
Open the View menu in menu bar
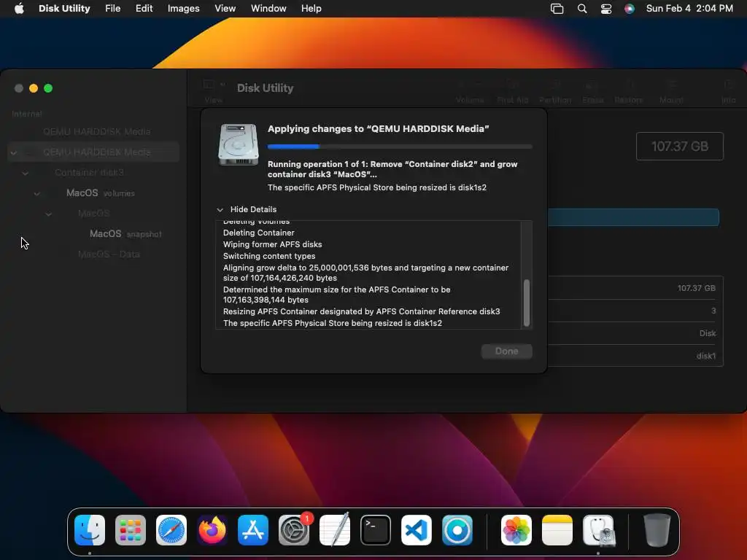(x=225, y=9)
